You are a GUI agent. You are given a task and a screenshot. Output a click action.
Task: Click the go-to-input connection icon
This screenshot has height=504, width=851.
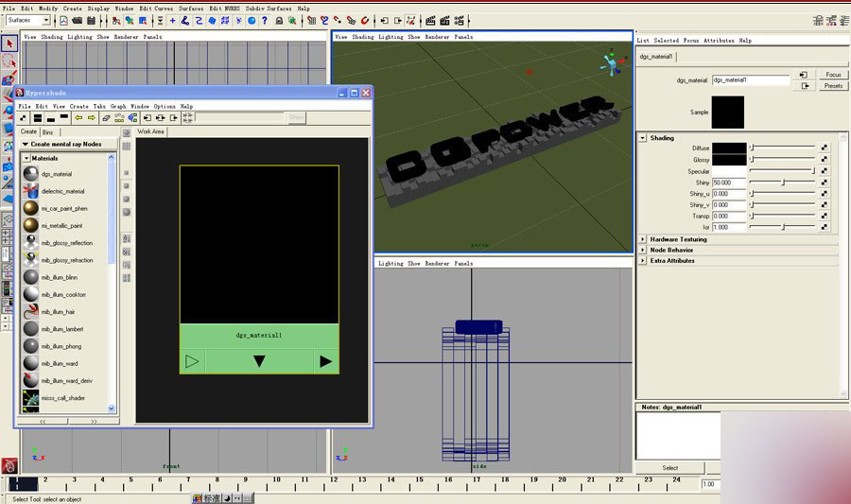point(802,75)
